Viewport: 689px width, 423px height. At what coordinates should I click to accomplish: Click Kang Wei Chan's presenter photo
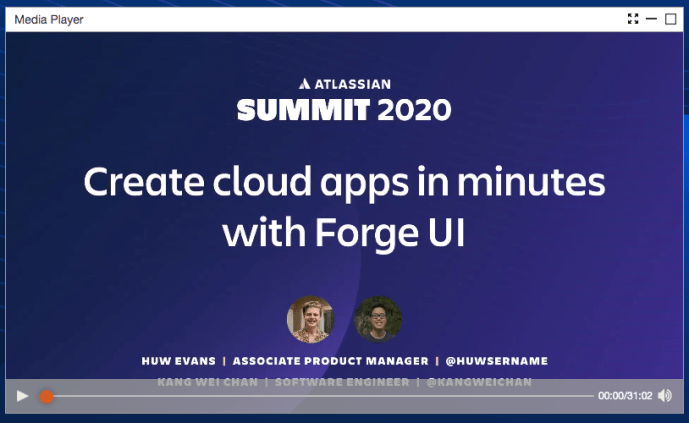click(x=377, y=319)
